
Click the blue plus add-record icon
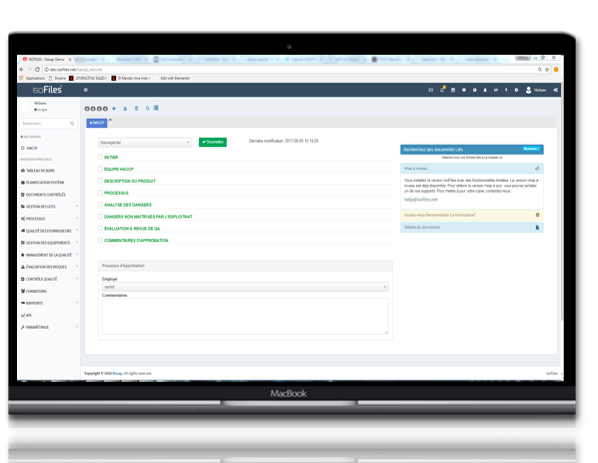(114, 109)
